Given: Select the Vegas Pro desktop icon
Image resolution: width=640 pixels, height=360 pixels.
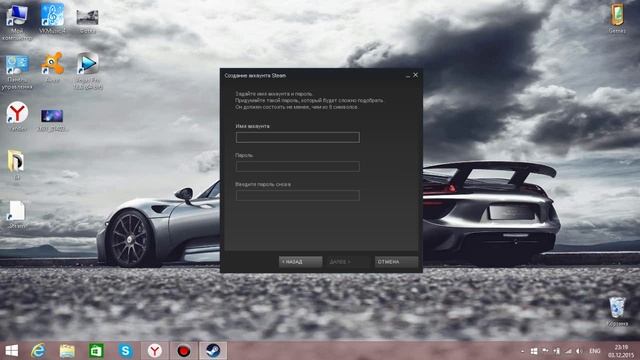Looking at the screenshot, I should (88, 71).
